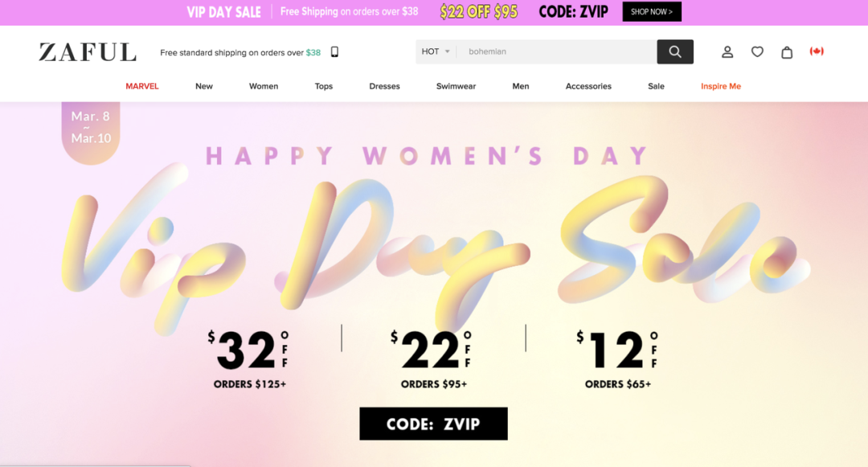Click the ZAFUL logo
868x467 pixels.
tap(88, 52)
